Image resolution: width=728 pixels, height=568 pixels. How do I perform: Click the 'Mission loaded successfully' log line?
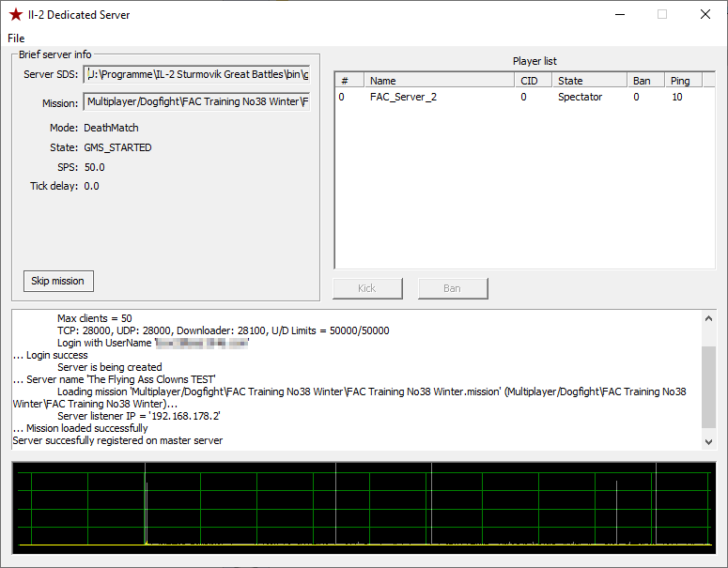pos(81,428)
